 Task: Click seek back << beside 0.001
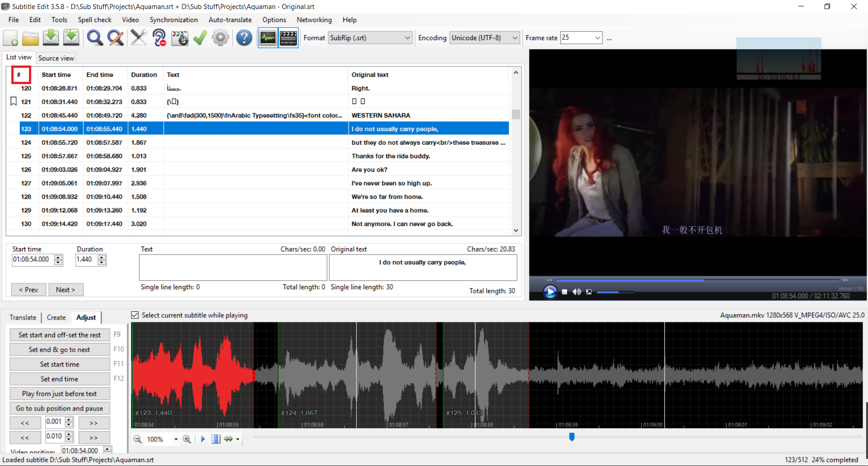[25, 423]
